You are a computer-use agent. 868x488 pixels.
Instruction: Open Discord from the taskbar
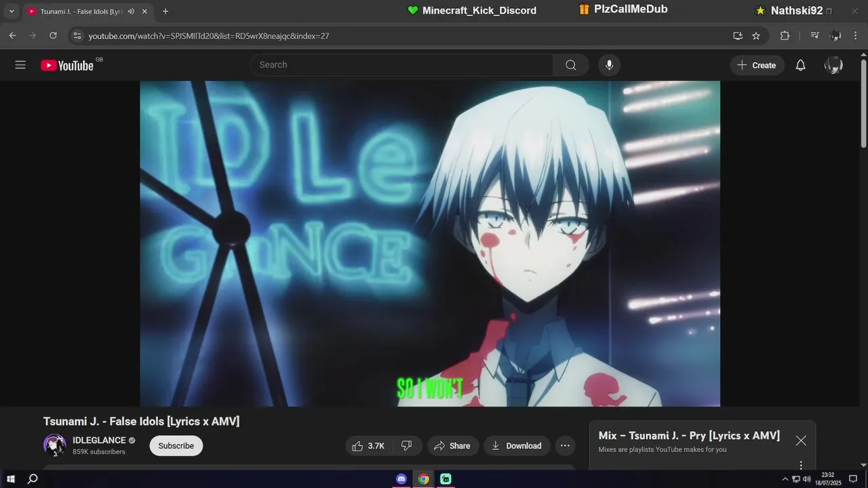[x=401, y=479]
